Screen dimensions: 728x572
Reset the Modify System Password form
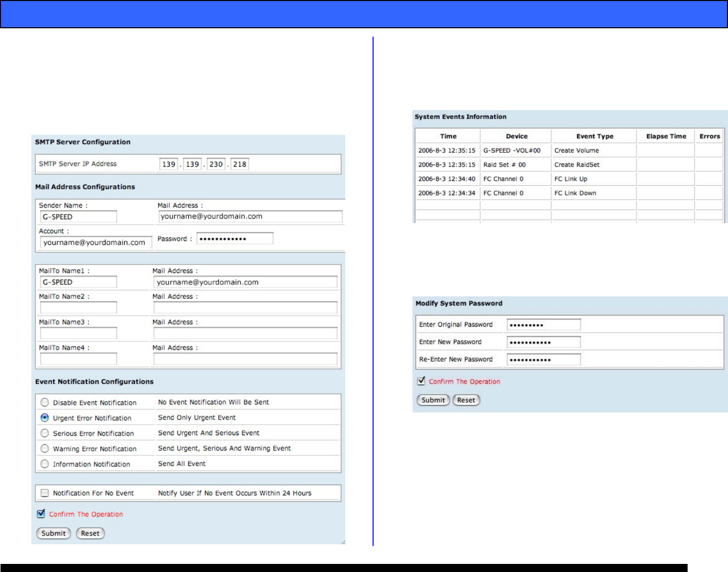tap(466, 400)
